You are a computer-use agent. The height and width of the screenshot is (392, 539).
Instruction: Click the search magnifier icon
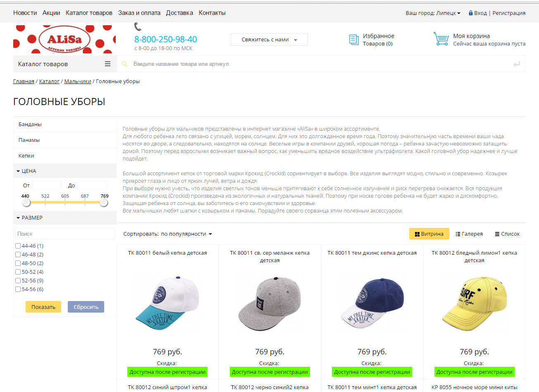tap(124, 64)
